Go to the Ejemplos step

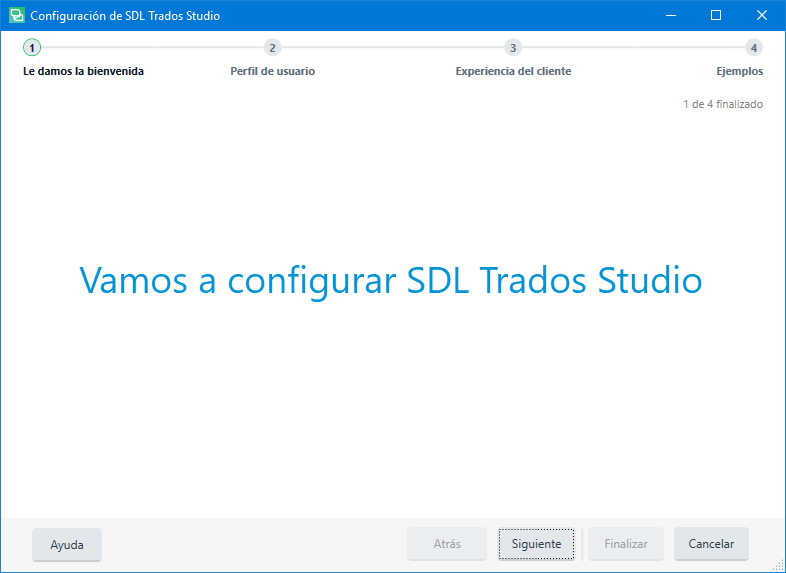pos(739,71)
